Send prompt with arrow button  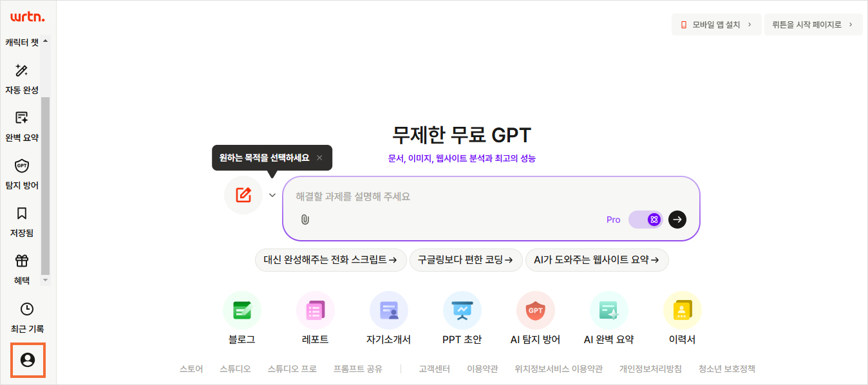pyautogui.click(x=677, y=220)
